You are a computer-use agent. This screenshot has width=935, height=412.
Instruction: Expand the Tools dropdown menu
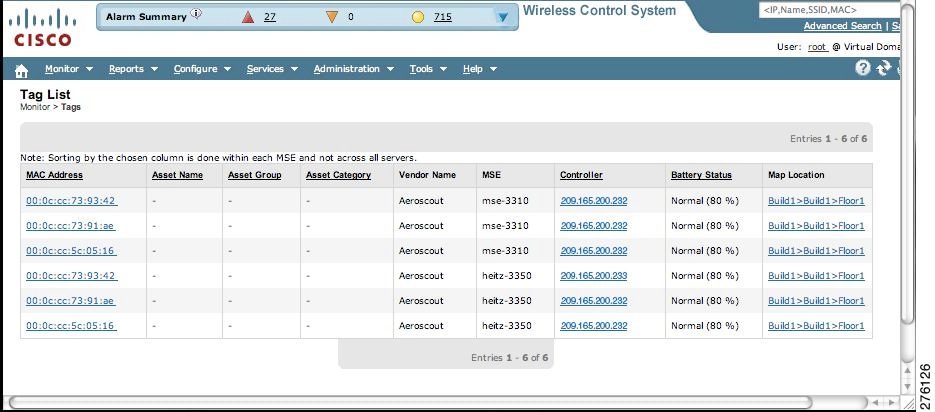428,69
